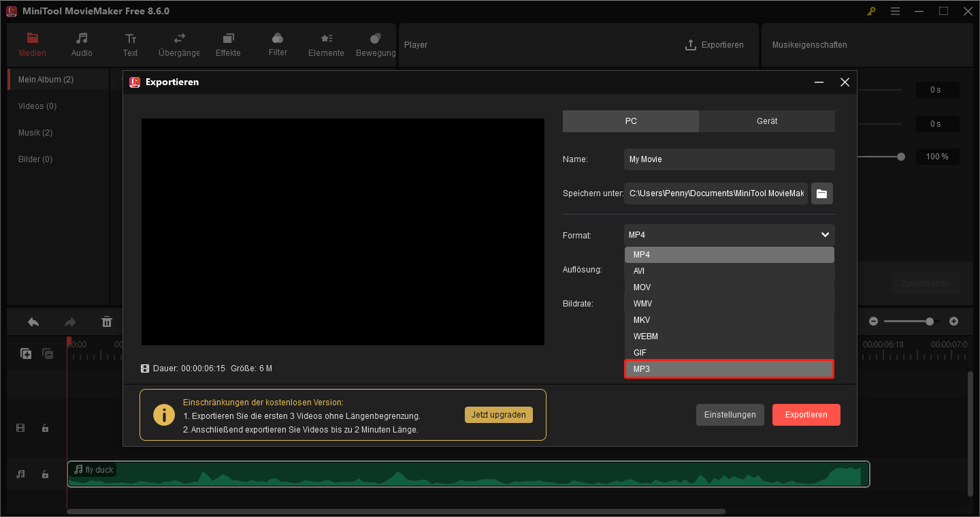Minimize the Exportieren dialog
Screen dimensions: 980x517
[819, 82]
